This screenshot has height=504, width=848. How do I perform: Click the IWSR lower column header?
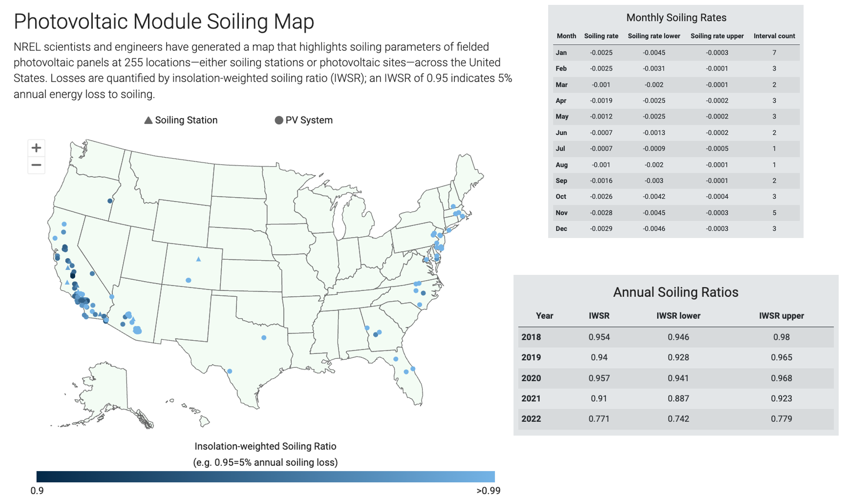coord(678,316)
